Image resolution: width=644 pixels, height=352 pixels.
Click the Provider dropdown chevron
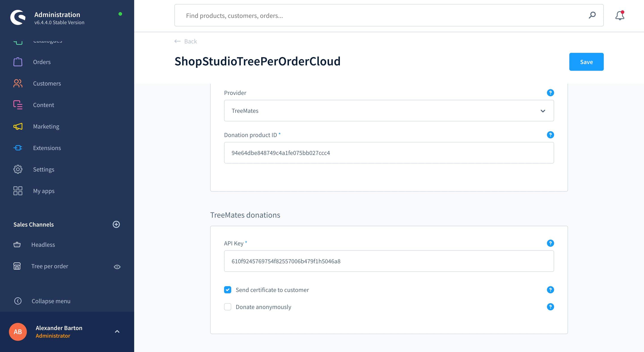[543, 111]
